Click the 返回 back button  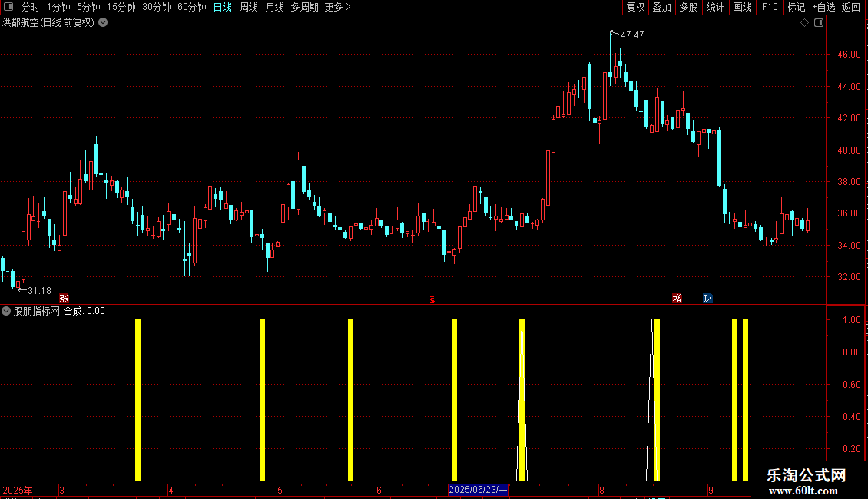tap(851, 7)
